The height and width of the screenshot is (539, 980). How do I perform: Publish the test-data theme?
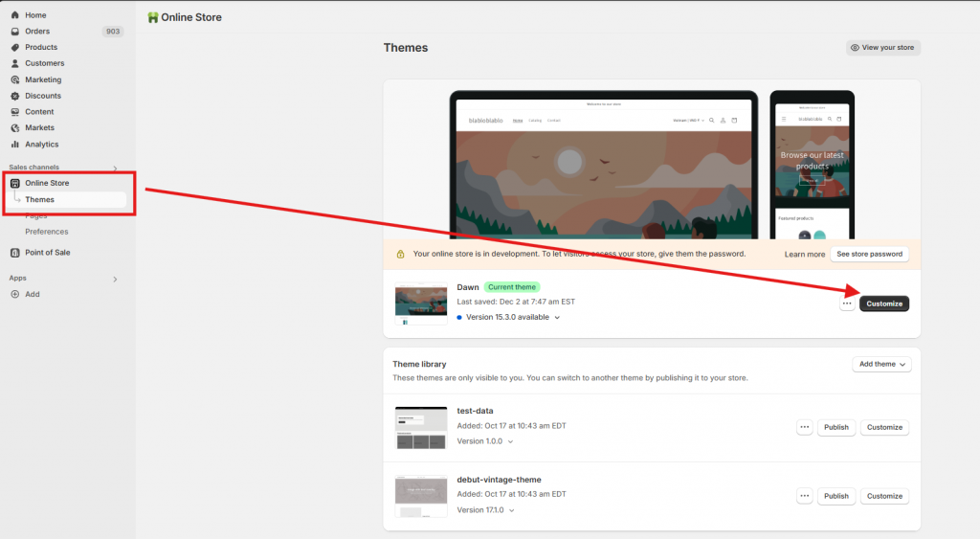point(836,427)
